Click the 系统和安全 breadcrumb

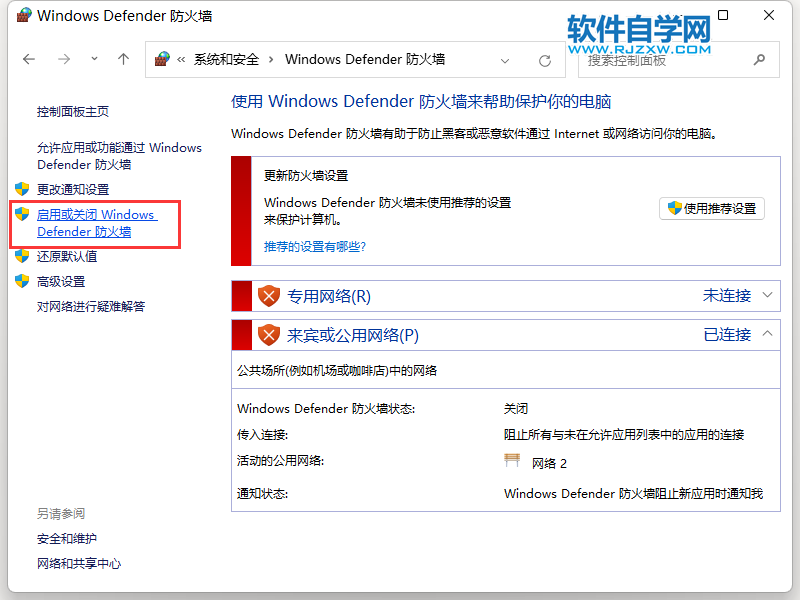[x=227, y=59]
